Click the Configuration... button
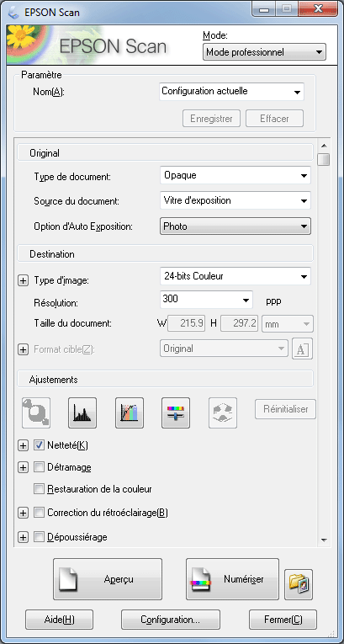Screen dimensions: 344x644 171,620
